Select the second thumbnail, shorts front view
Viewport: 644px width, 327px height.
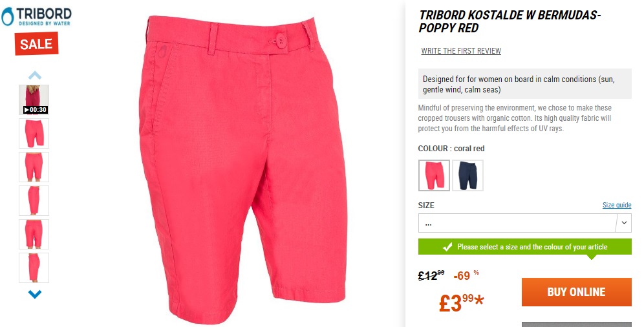coord(34,133)
